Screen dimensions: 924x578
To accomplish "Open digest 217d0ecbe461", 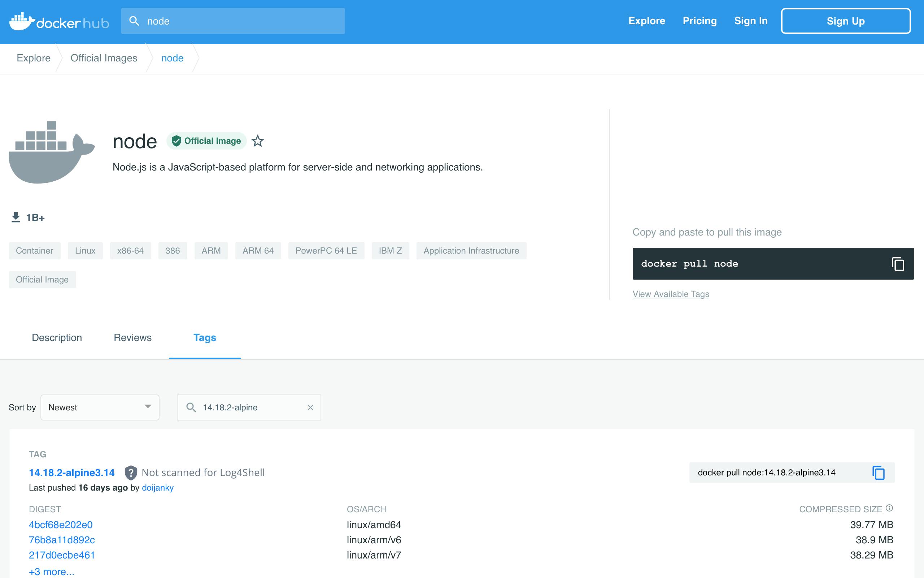I will tap(62, 555).
